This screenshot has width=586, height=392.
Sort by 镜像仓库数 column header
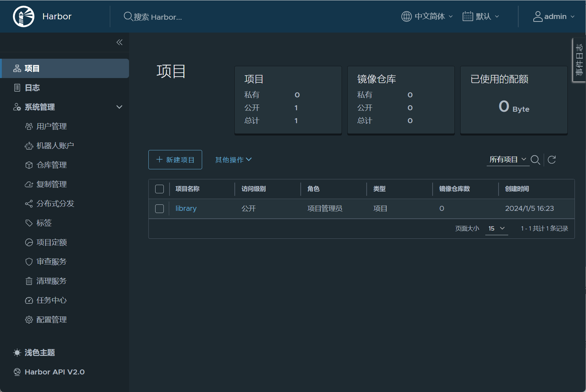coord(454,189)
